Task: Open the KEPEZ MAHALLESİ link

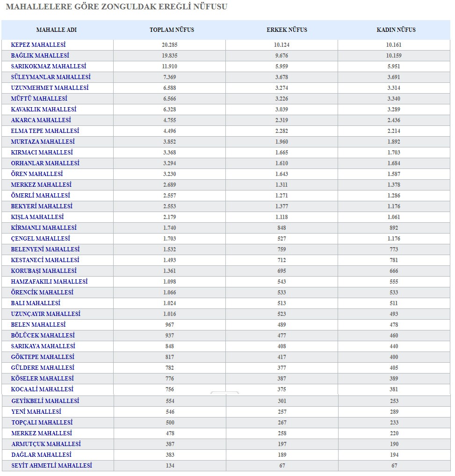Action: pos(41,45)
